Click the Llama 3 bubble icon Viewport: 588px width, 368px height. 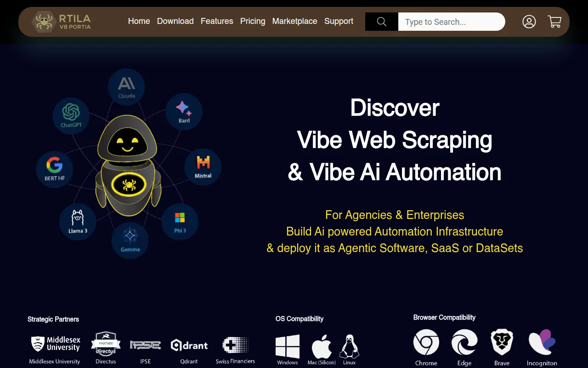pyautogui.click(x=78, y=222)
